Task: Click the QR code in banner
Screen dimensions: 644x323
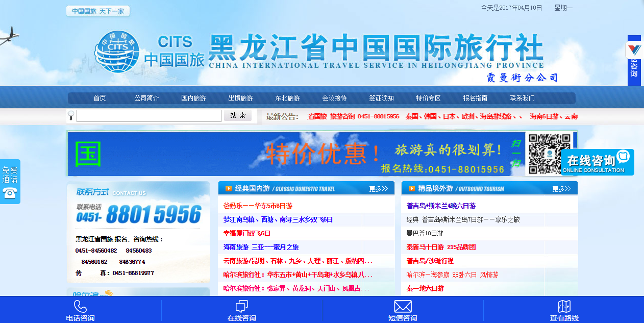Action: coord(549,153)
